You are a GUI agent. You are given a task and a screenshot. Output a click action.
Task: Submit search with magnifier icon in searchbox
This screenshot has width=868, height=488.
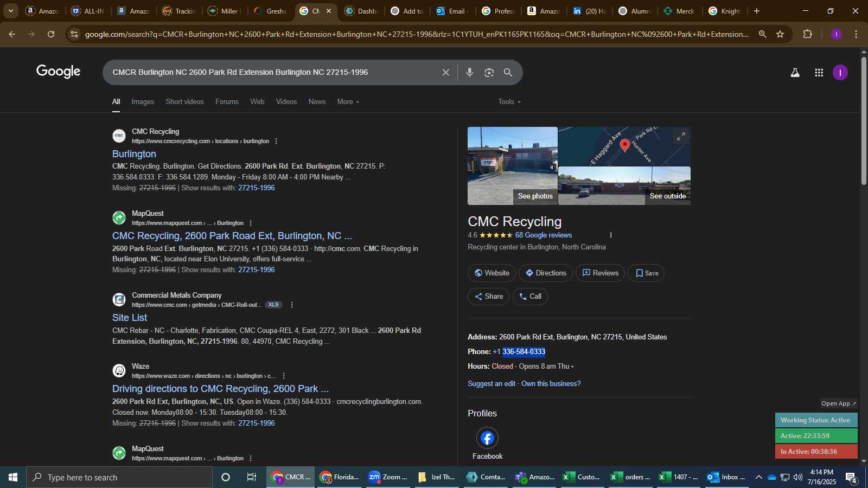coord(508,73)
